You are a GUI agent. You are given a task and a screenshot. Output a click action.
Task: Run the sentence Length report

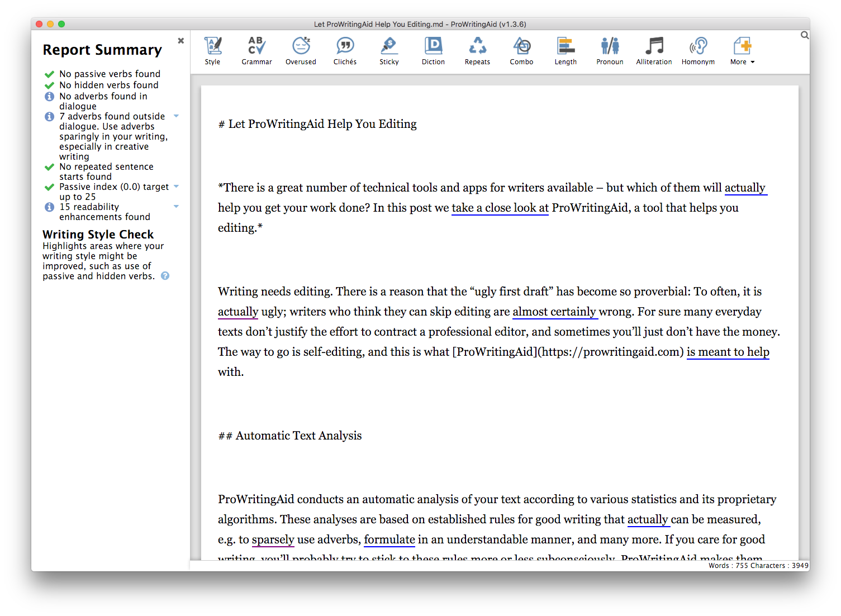click(x=566, y=51)
